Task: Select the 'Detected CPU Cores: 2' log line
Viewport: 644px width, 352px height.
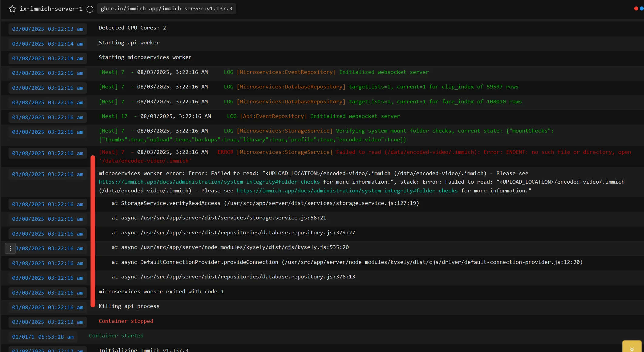Action: pos(132,28)
